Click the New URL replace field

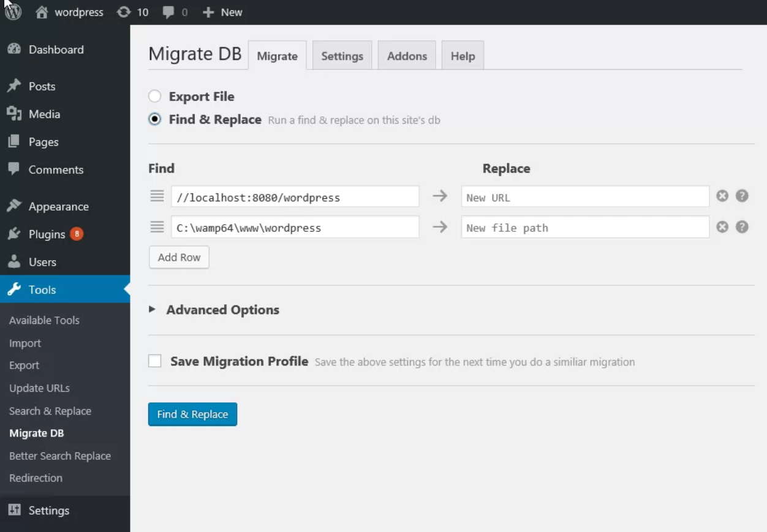(x=585, y=197)
